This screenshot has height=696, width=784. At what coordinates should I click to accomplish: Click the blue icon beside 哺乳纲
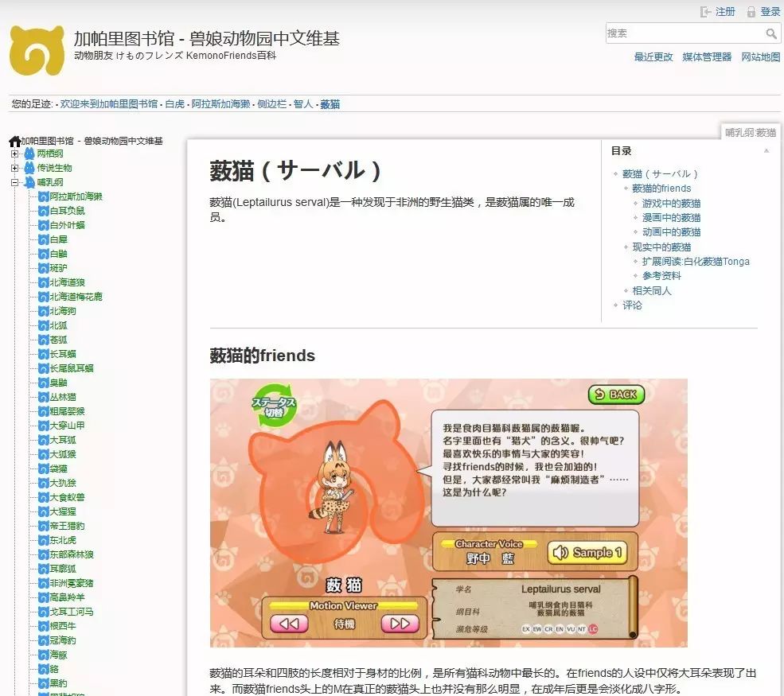pyautogui.click(x=30, y=182)
